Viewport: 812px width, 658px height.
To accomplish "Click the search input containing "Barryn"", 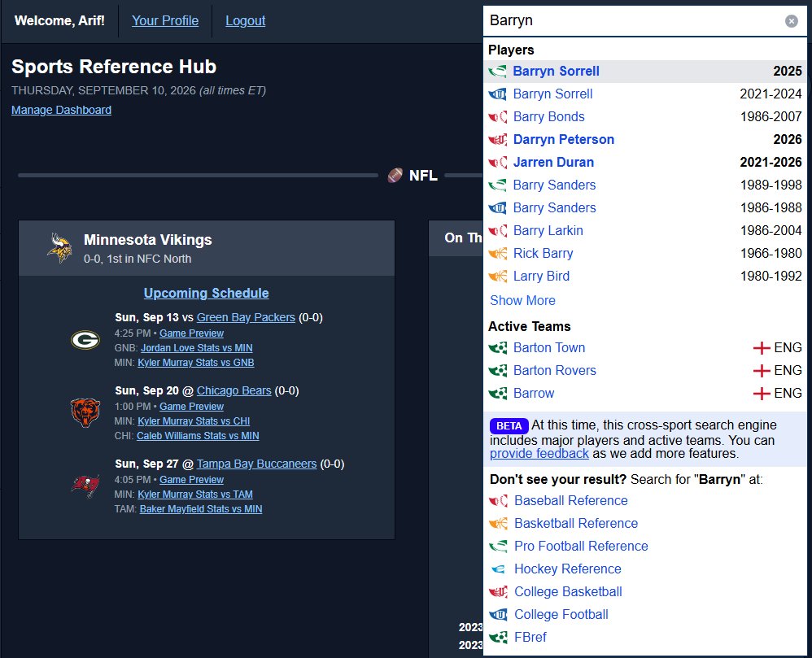I will pos(644,20).
